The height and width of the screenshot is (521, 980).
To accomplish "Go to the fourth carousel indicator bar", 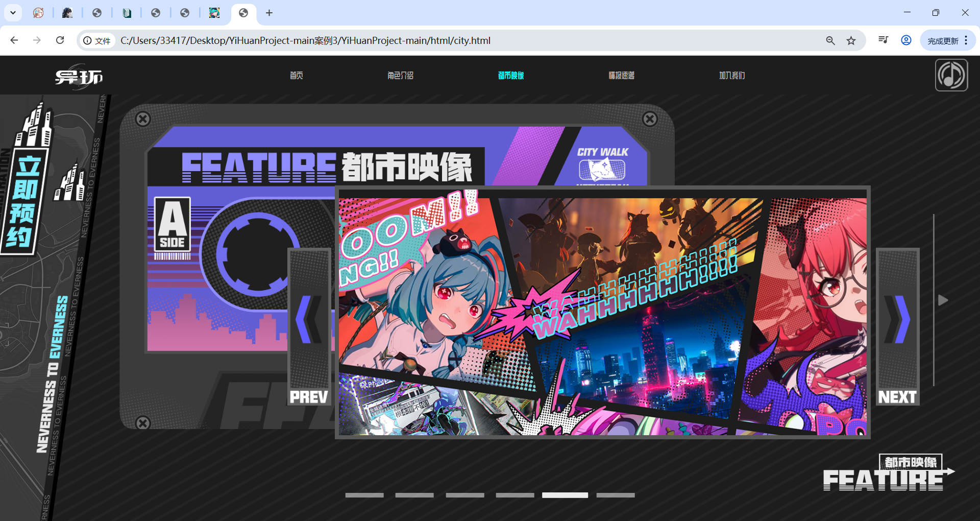I will (515, 495).
